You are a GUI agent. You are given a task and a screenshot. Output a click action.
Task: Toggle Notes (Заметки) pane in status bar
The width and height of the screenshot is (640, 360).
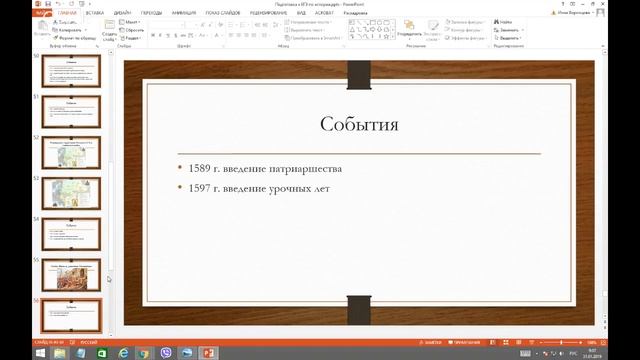(x=430, y=342)
